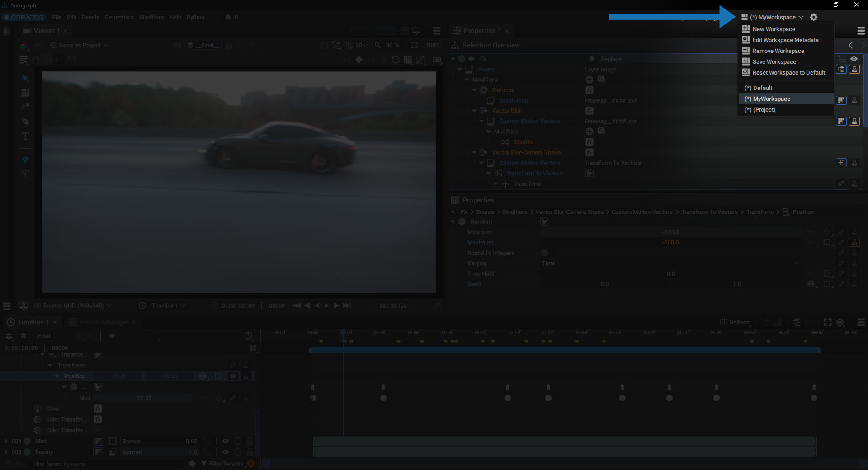The width and height of the screenshot is (868, 470).
Task: Toggle Round To Integers switch
Action: tap(548, 253)
